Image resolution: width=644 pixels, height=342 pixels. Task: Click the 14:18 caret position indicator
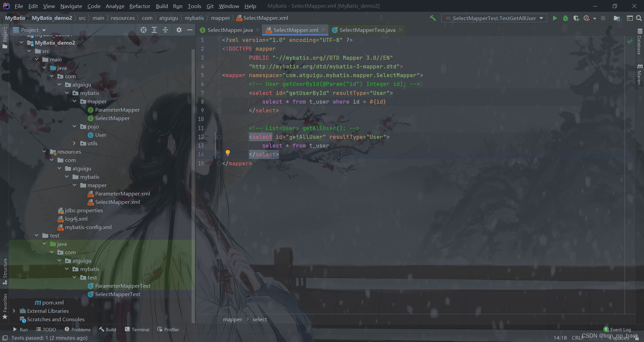pos(560,338)
